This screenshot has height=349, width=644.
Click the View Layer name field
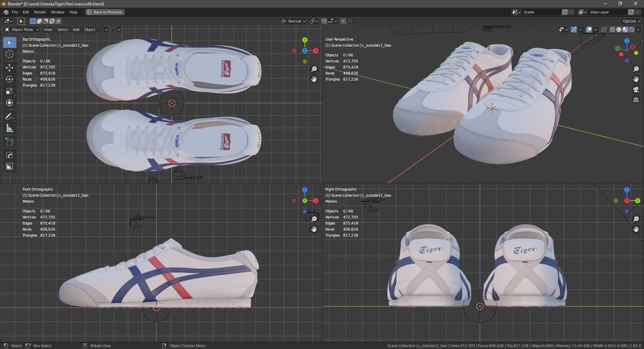click(608, 12)
